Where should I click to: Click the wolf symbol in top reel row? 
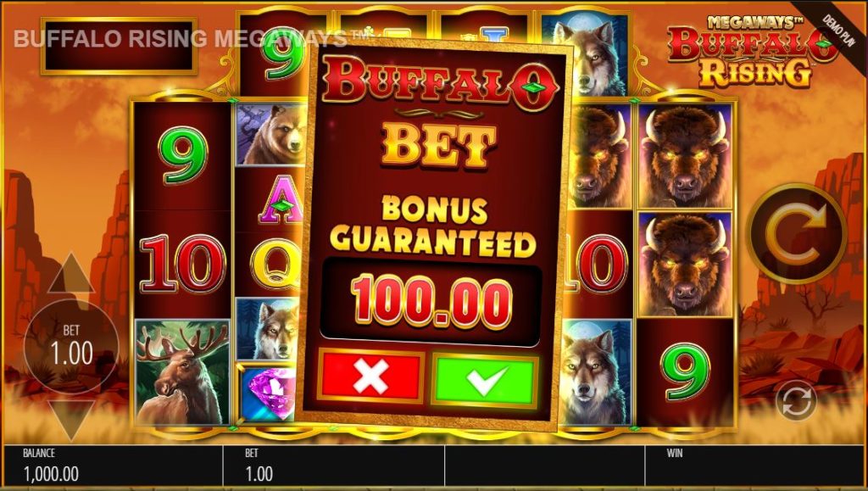click(586, 54)
